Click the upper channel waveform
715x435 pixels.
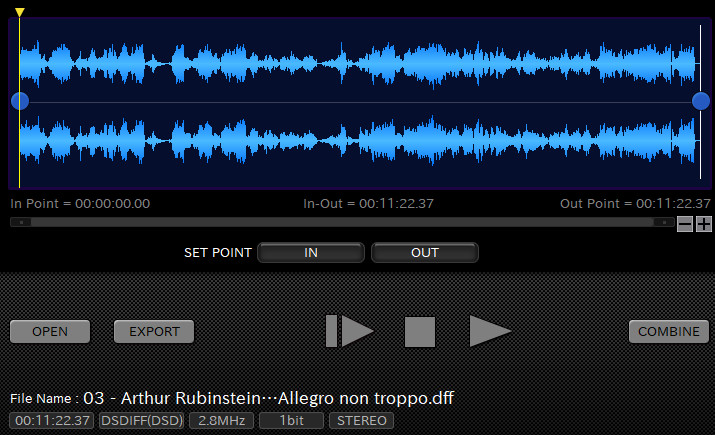click(358, 63)
